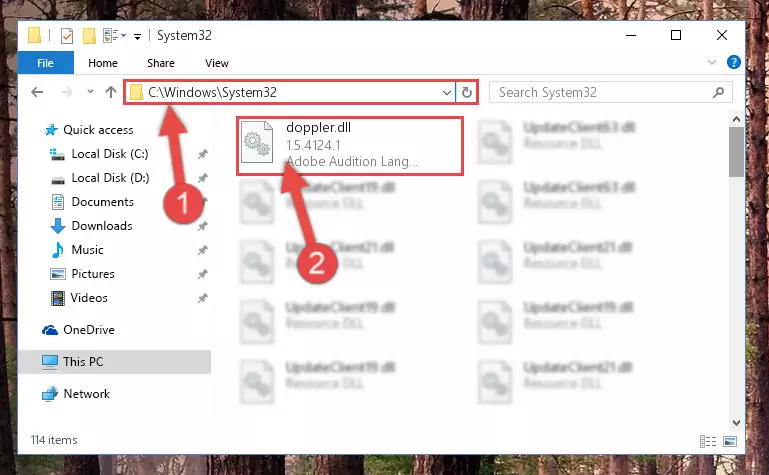Click the Back navigation arrow
The image size is (769, 475).
37,92
